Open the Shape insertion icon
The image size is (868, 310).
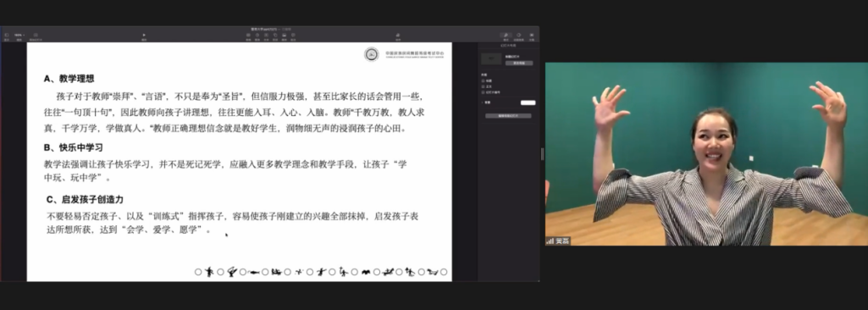[x=275, y=35]
